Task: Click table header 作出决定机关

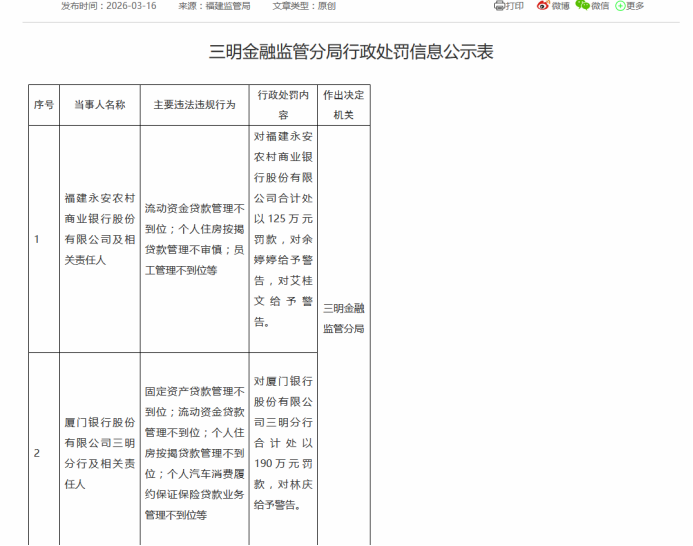Action: point(344,105)
